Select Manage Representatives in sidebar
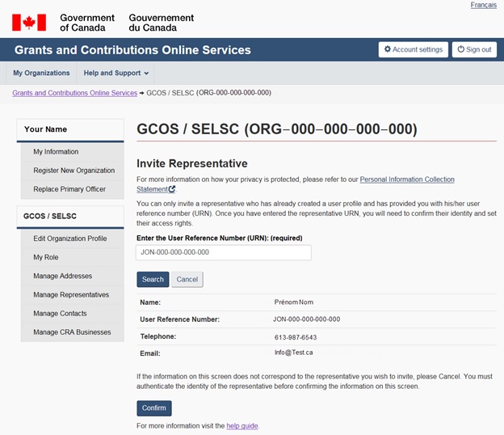The width and height of the screenshot is (504, 435). coord(71,294)
